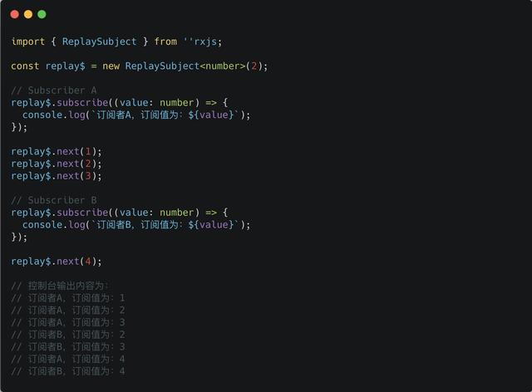Click ReplaySubject in the import statement
The width and height of the screenshot is (532, 392).
point(99,42)
